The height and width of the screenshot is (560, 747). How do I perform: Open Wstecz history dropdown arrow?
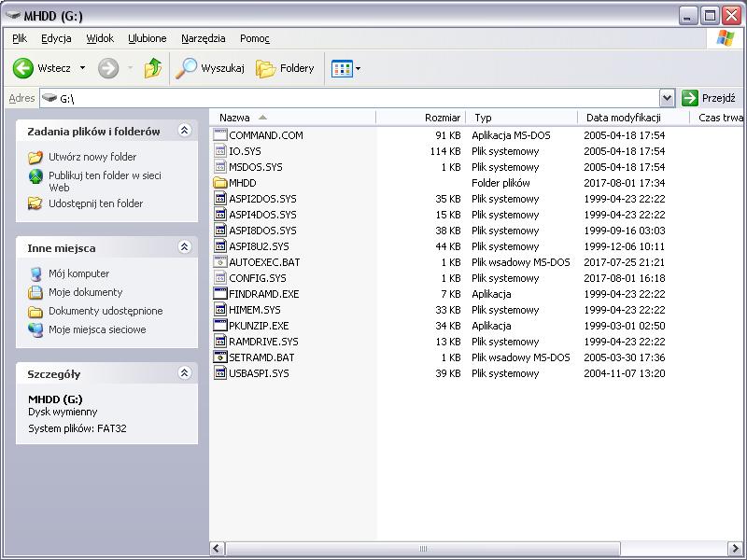[82, 68]
